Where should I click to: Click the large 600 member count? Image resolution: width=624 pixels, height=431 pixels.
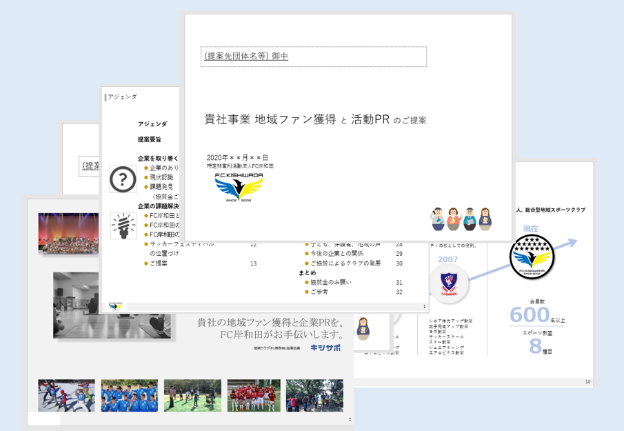tap(530, 314)
